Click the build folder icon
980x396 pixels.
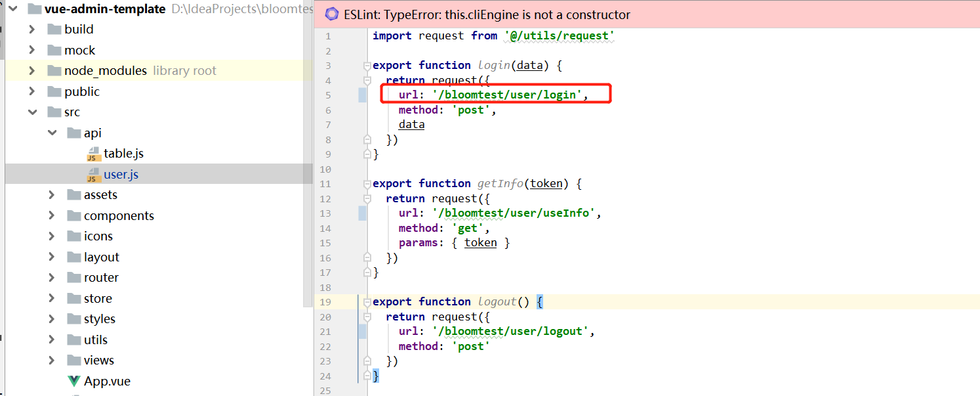(x=54, y=30)
